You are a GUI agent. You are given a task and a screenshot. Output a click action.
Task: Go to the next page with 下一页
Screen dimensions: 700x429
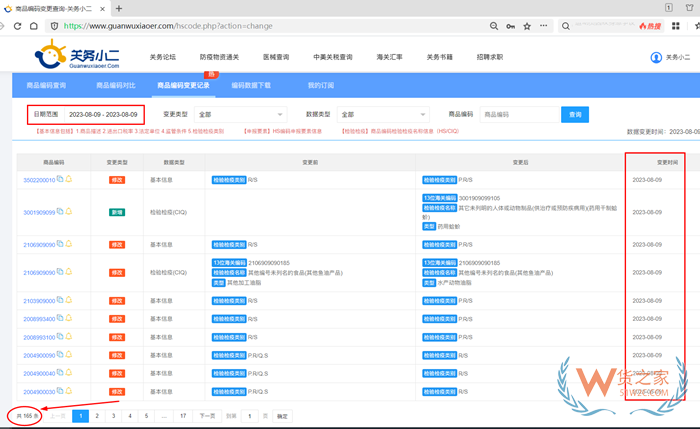click(x=207, y=416)
